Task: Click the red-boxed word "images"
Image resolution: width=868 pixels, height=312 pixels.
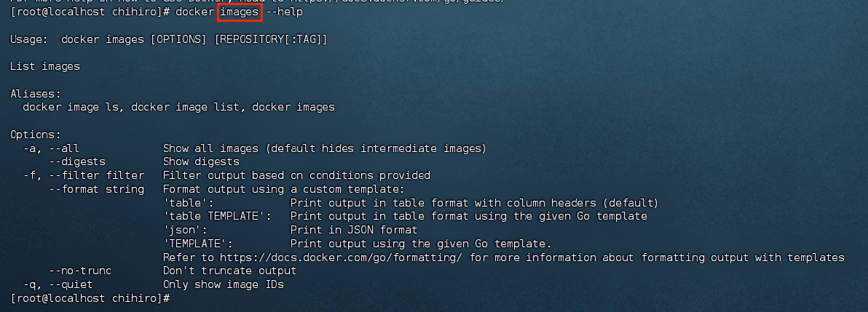Action: tap(239, 12)
